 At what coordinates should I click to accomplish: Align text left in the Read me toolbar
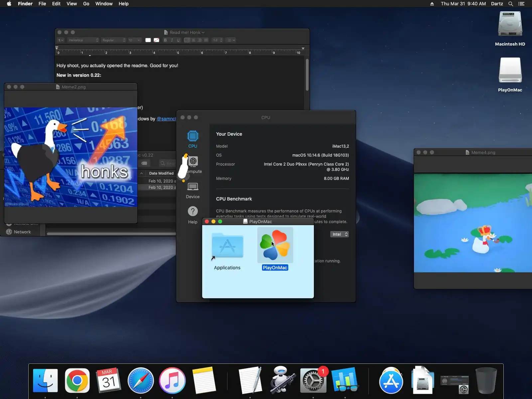pos(187,40)
